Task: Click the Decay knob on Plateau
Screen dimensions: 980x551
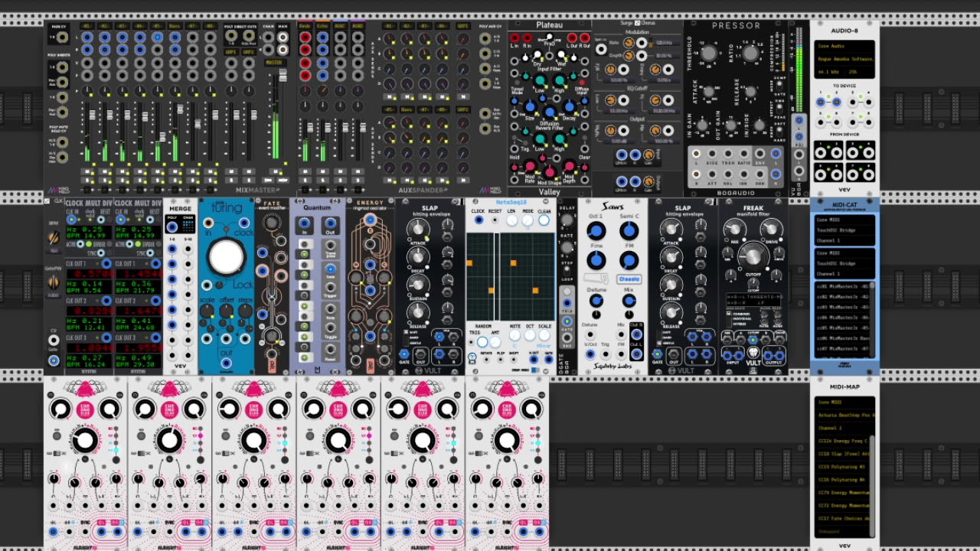Action: (x=568, y=108)
